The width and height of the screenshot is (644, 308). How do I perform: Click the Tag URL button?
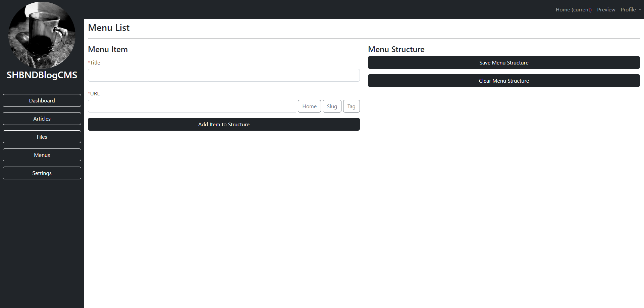point(352,106)
